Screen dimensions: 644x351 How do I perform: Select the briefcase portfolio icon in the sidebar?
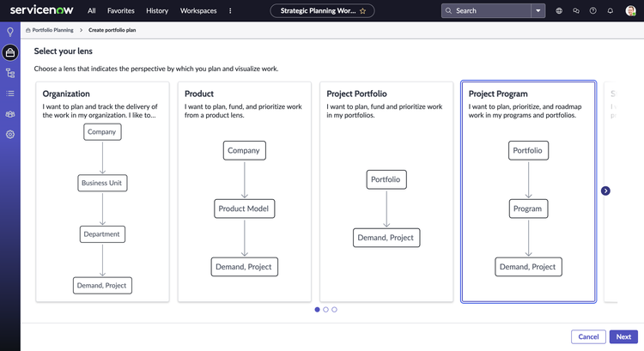click(10, 52)
